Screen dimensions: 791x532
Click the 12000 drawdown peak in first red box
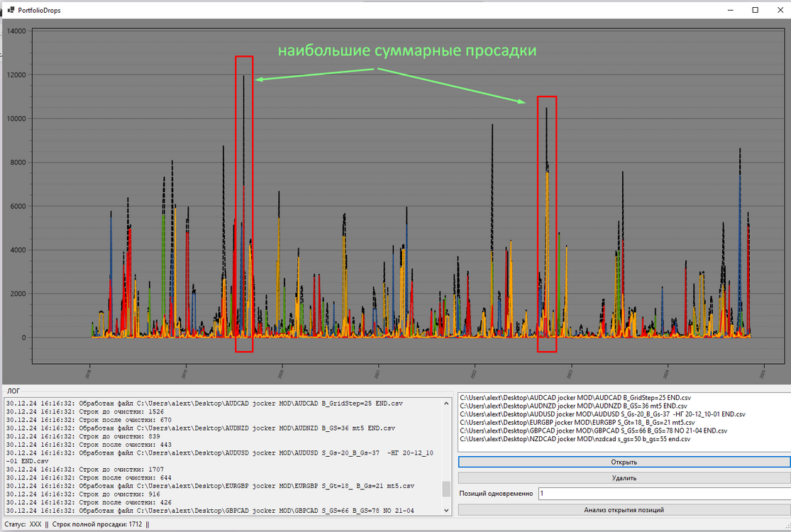tap(243, 77)
